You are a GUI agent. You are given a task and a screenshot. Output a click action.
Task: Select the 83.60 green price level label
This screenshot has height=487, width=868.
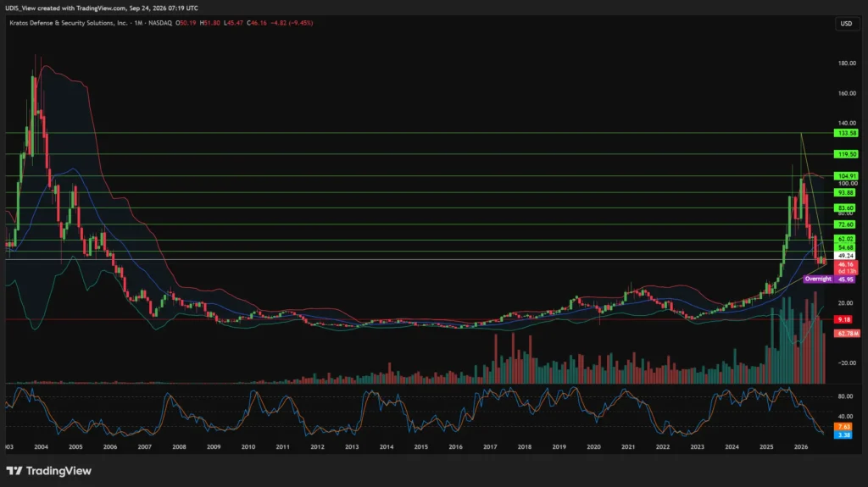[x=845, y=208]
